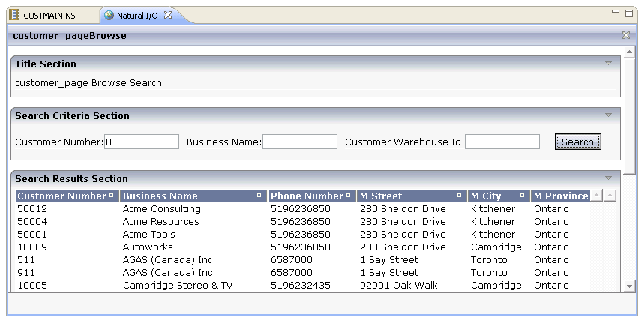Viewport: 644px width, 323px height.
Task: Click the sort icon in Phone Number column
Action: (x=349, y=196)
